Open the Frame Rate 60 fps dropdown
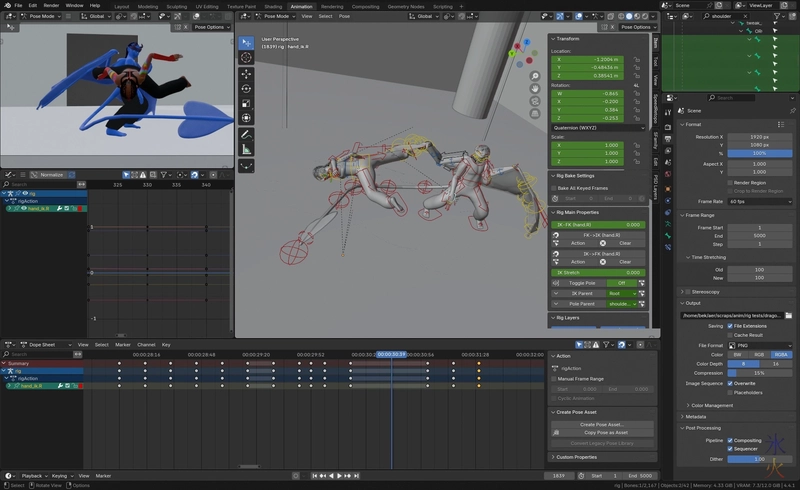Screen dimensions: 800x490 (x=759, y=201)
